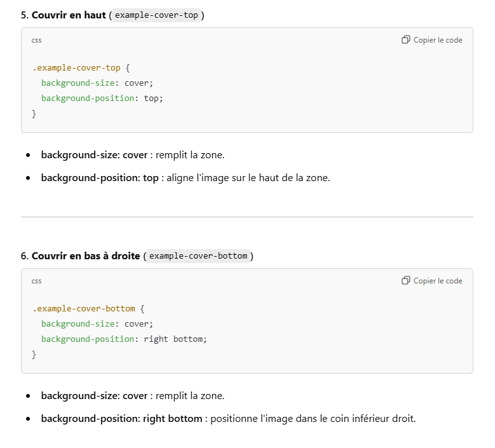Click the bullet "background-position: top" explanation
Viewport: 495px width, 448px height.
pos(186,178)
